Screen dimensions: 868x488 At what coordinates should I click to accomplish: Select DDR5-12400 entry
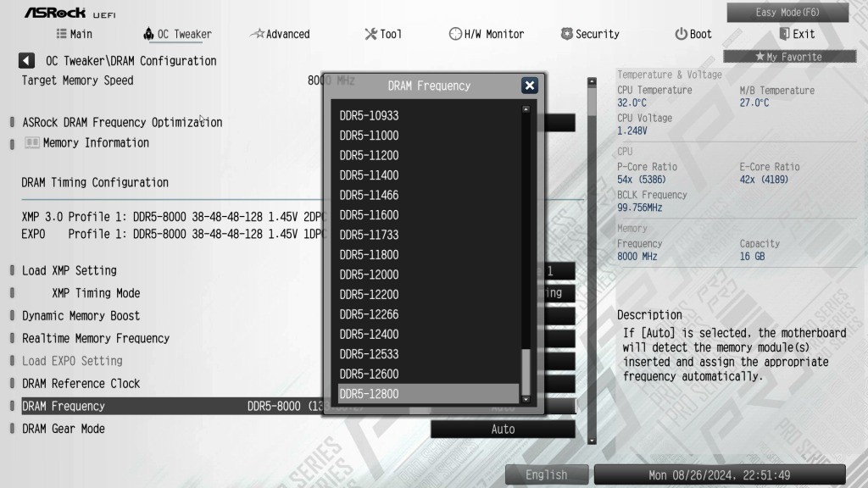(428, 334)
